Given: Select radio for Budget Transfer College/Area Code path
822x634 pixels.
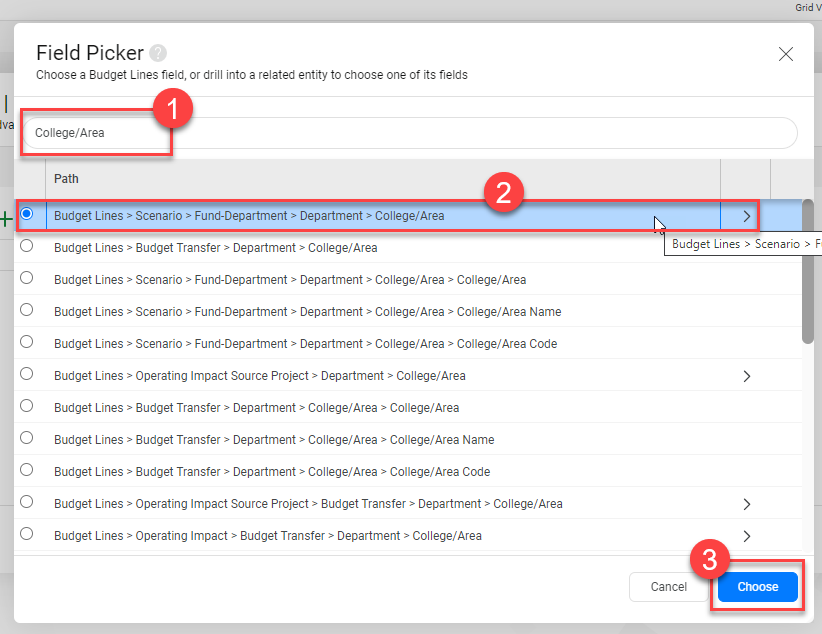Looking at the screenshot, I should tap(29, 471).
